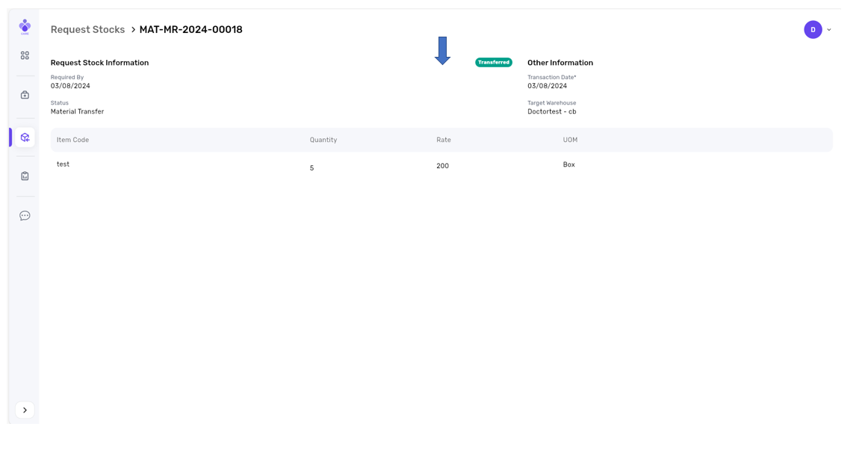Open the dashboard grid icon
Image resolution: width=868 pixels, height=450 pixels.
click(x=25, y=55)
